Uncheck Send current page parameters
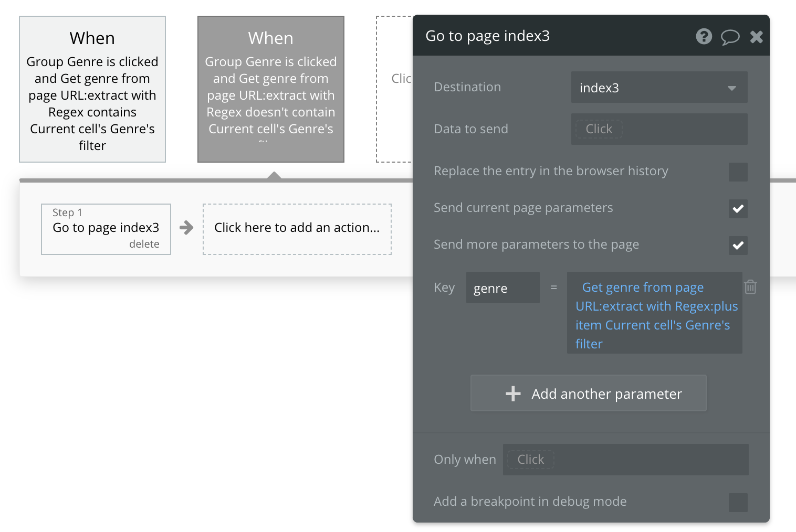The width and height of the screenshot is (796, 532). pos(738,208)
